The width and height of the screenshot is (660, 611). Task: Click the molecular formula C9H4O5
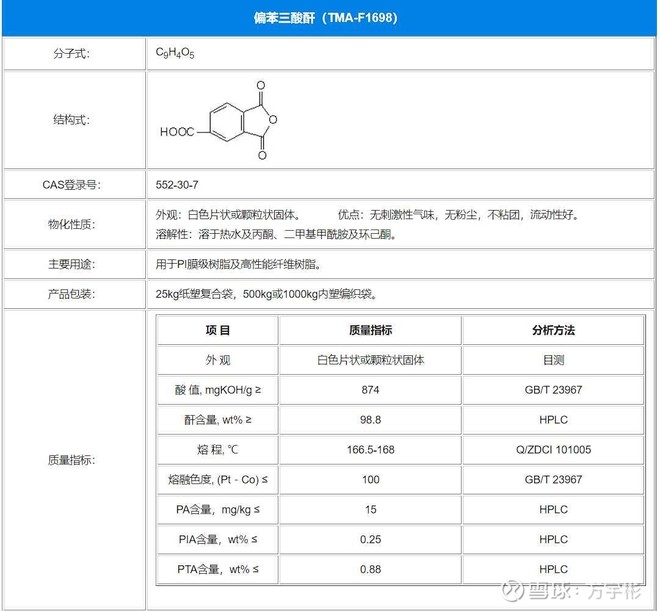coord(175,53)
